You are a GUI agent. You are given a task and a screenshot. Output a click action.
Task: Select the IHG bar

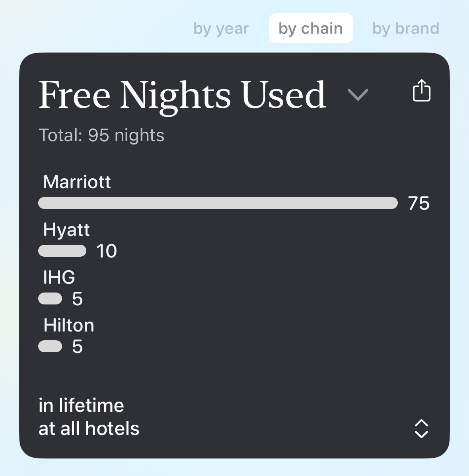[50, 298]
